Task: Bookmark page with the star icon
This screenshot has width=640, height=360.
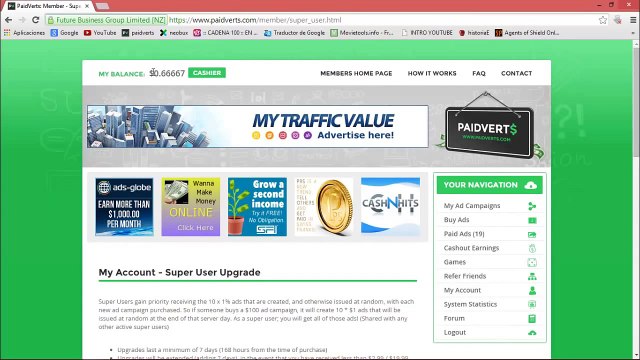Action: click(602, 20)
